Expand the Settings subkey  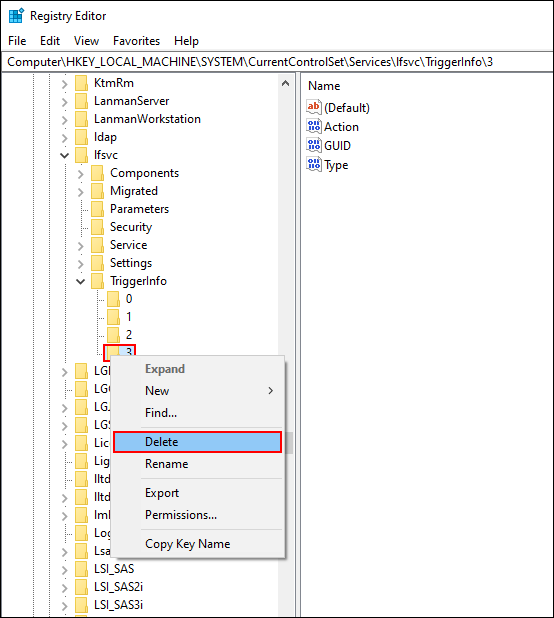point(81,264)
